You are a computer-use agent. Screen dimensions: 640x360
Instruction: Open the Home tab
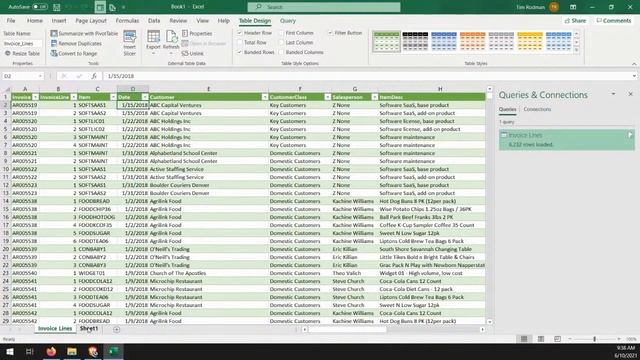coord(35,21)
